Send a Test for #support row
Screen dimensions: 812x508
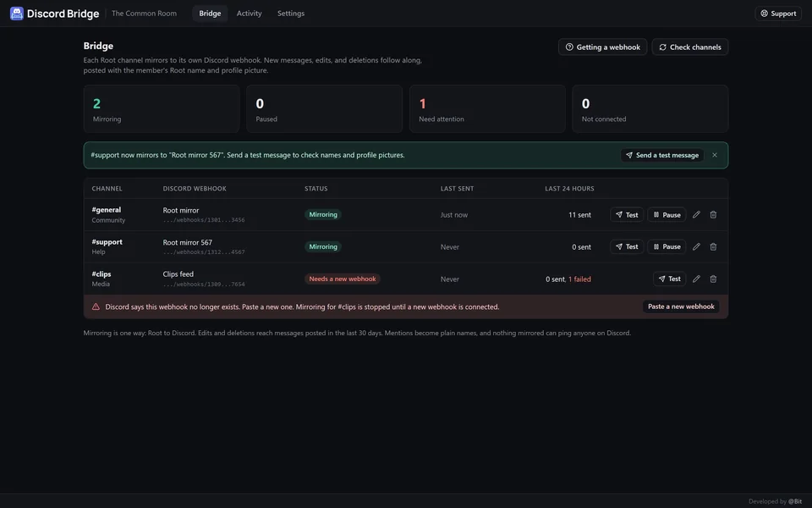[627, 246]
